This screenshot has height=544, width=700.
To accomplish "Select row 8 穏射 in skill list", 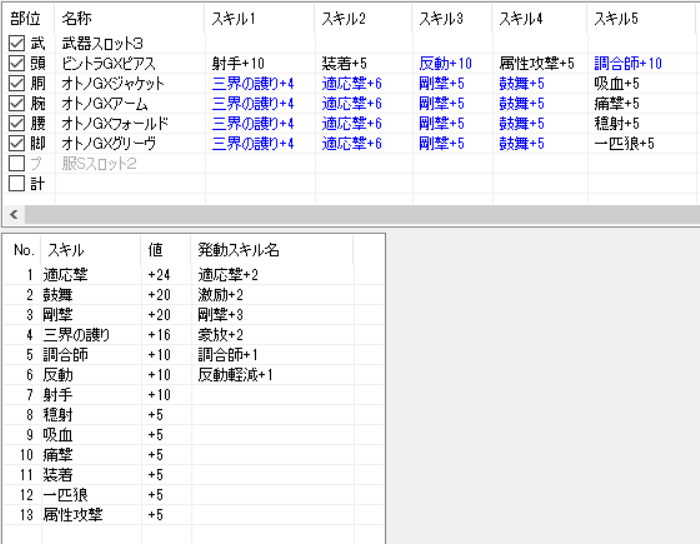I will (194, 415).
